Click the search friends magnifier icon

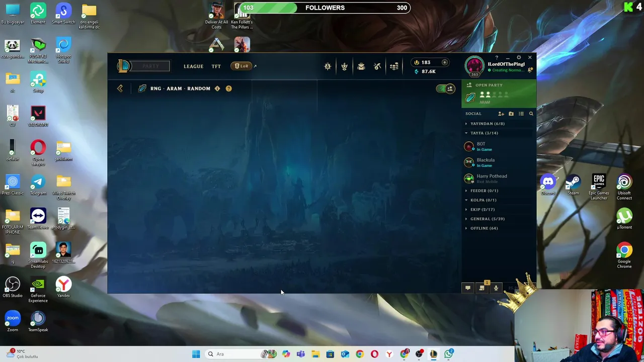pyautogui.click(x=531, y=114)
